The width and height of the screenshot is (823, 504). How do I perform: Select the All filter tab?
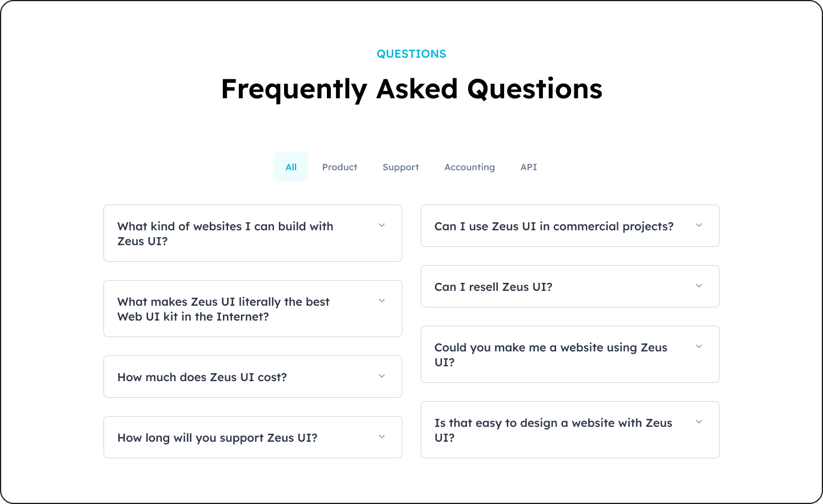(291, 167)
